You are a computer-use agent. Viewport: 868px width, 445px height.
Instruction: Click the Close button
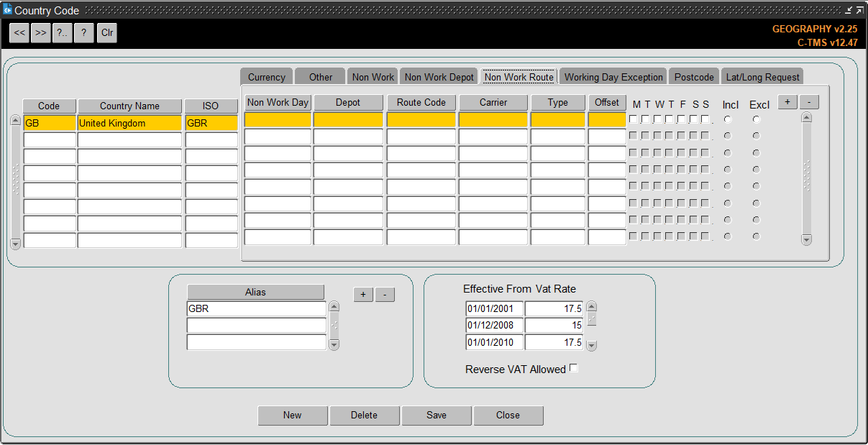tap(508, 415)
